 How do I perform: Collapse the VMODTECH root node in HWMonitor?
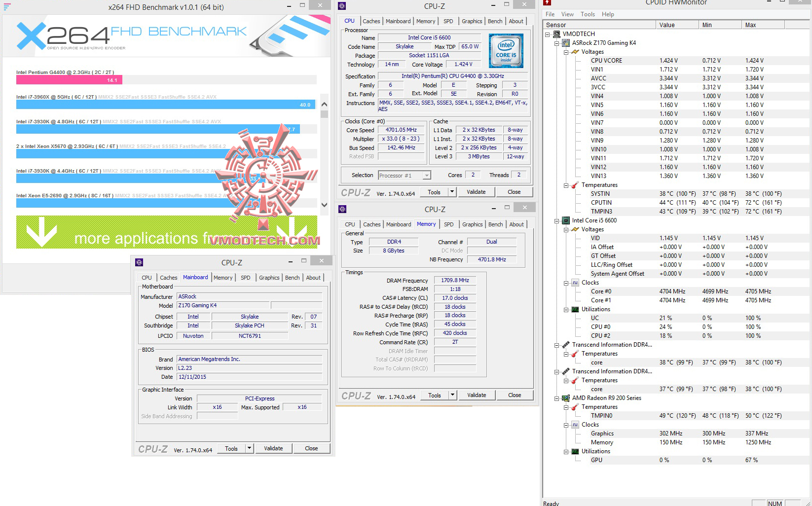point(548,34)
